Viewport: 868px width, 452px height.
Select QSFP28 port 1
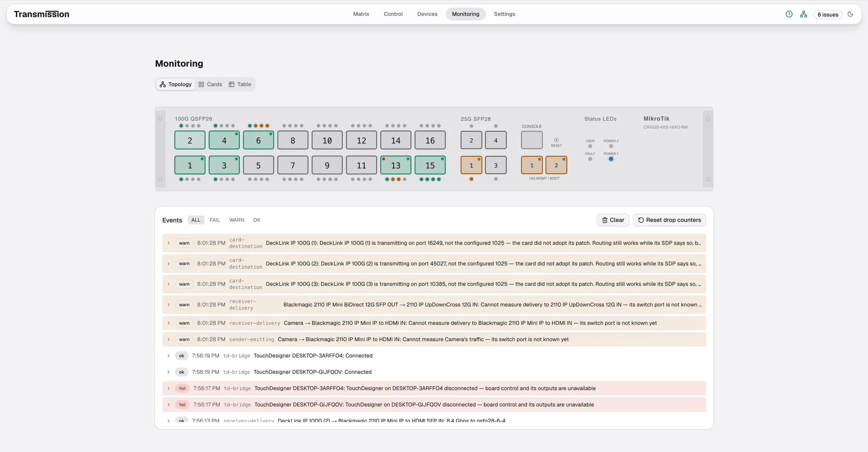pos(190,165)
